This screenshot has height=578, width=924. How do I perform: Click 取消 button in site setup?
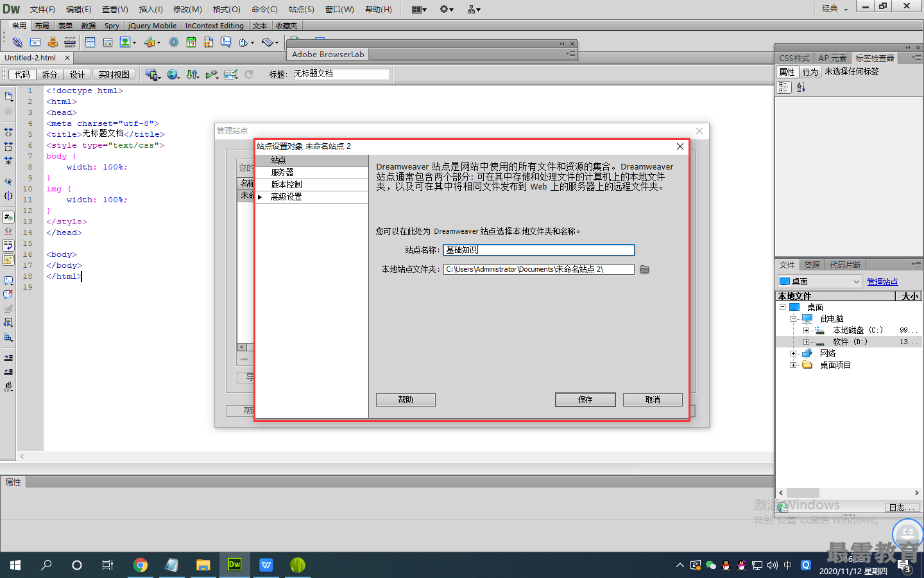tap(653, 399)
